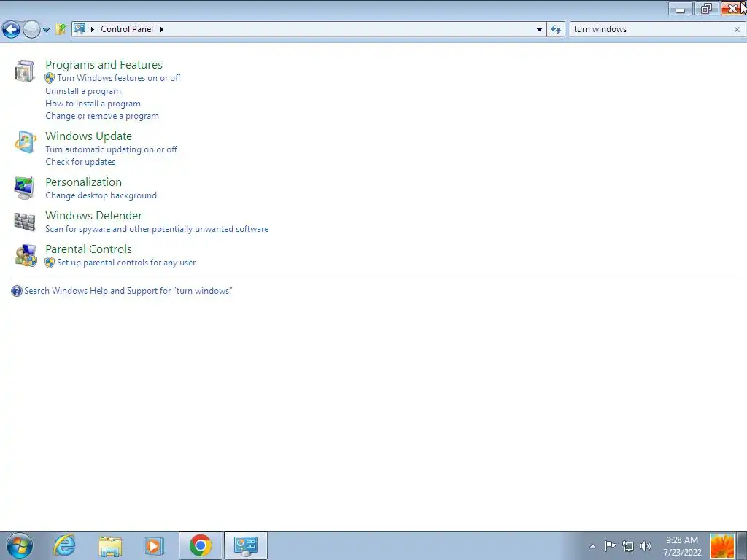This screenshot has width=747, height=560.
Task: Click the orange flower tray icon
Action: 721,546
